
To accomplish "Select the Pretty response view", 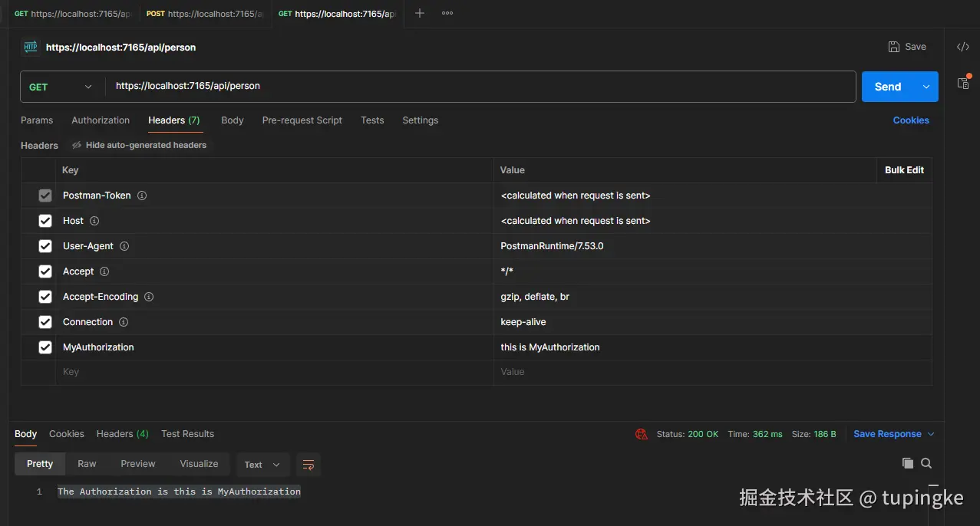I will [40, 464].
